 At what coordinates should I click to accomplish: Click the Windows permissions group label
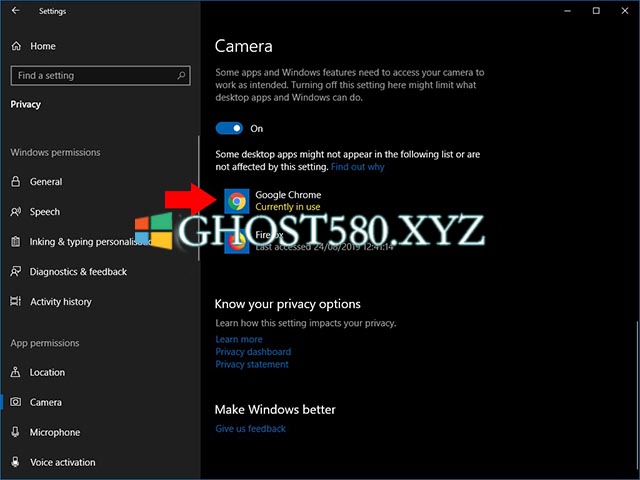55,152
